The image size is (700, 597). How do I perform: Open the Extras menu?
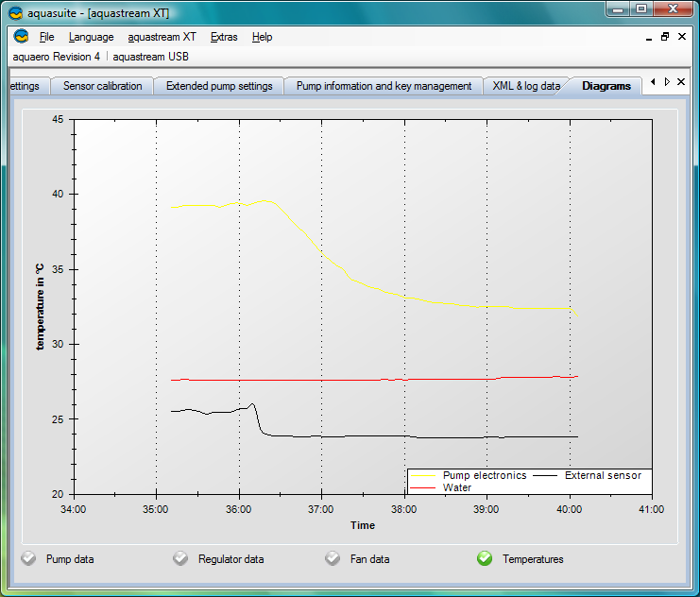pos(224,37)
